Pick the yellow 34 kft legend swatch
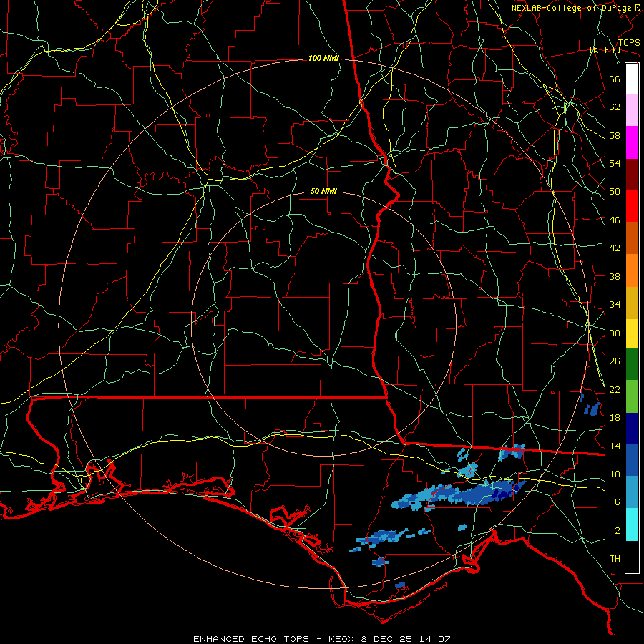 [632, 333]
